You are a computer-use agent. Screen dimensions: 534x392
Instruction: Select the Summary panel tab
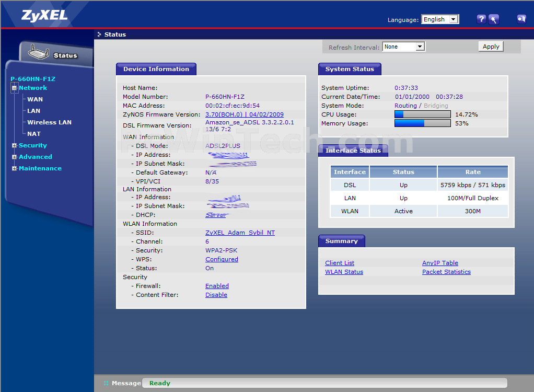[x=342, y=241]
